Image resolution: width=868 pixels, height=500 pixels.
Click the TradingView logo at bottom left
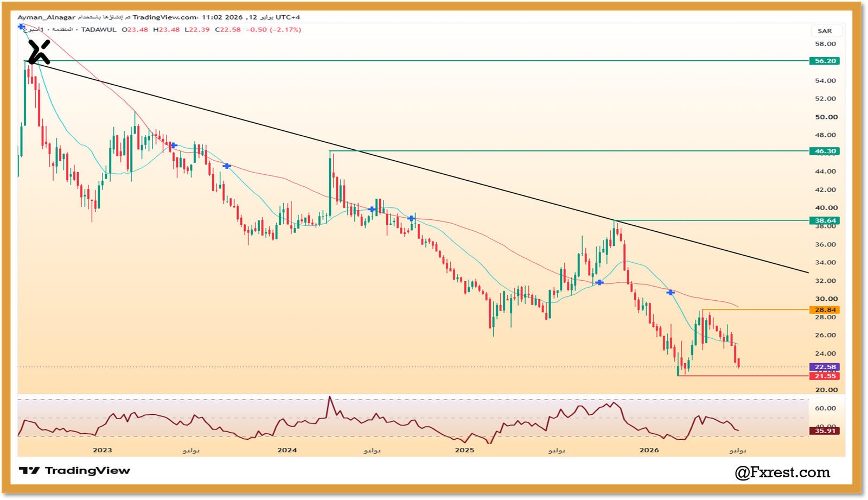coord(74,471)
